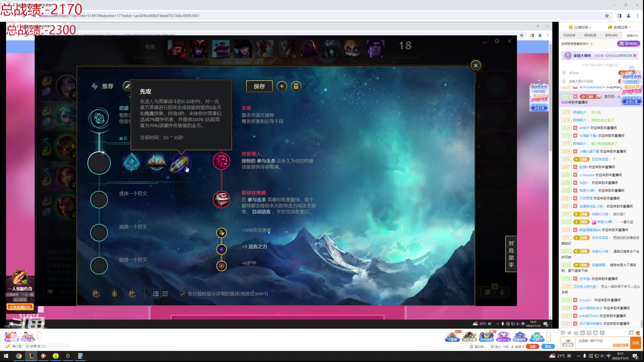644x362 pixels.
Task: Click the Ultimate Hunter rune icon
Action: pyautogui.click(x=221, y=161)
